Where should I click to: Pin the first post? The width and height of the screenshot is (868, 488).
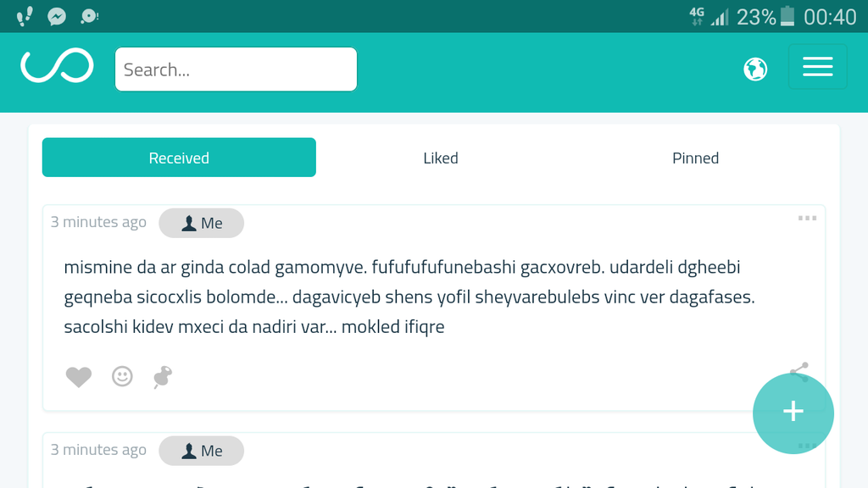click(x=163, y=377)
